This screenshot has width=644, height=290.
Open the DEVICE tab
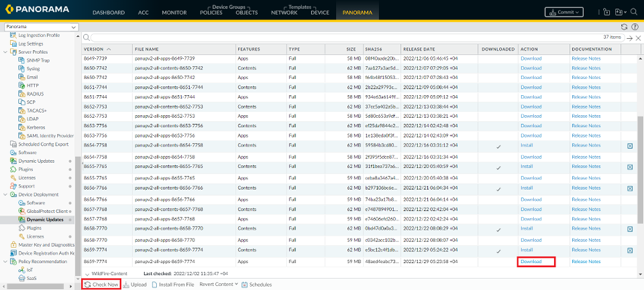[x=320, y=13]
